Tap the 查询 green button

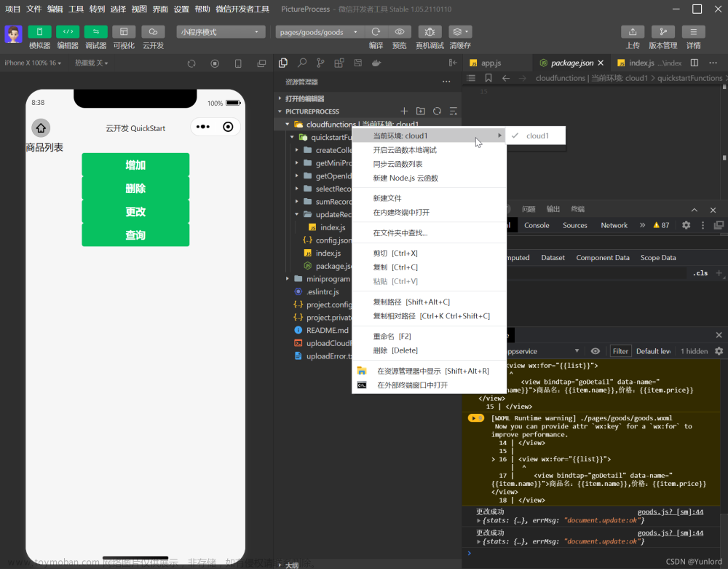pyautogui.click(x=135, y=235)
